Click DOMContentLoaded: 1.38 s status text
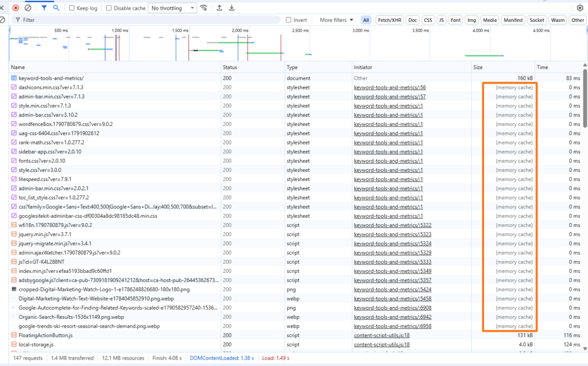The image size is (588, 366). (x=222, y=358)
